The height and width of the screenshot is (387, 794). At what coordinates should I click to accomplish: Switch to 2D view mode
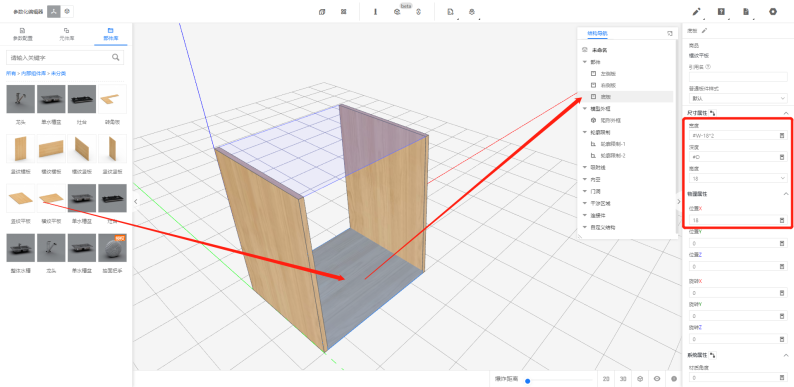(x=606, y=378)
